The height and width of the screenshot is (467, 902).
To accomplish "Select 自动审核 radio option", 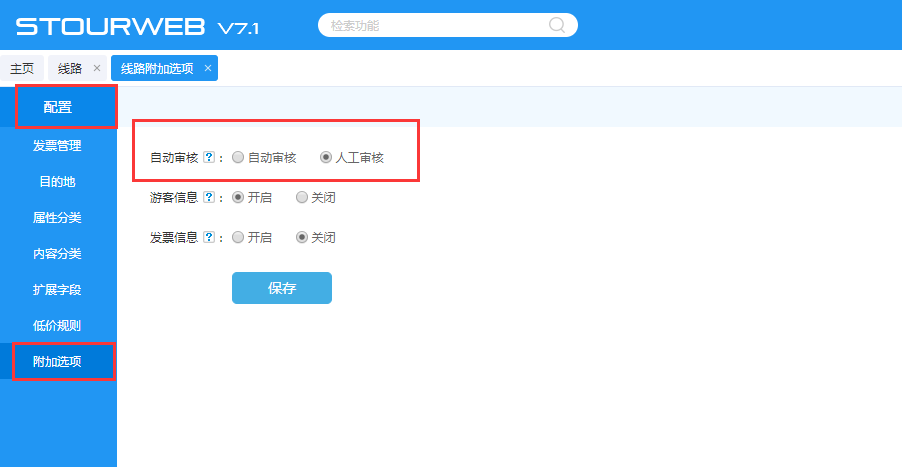I will point(238,157).
